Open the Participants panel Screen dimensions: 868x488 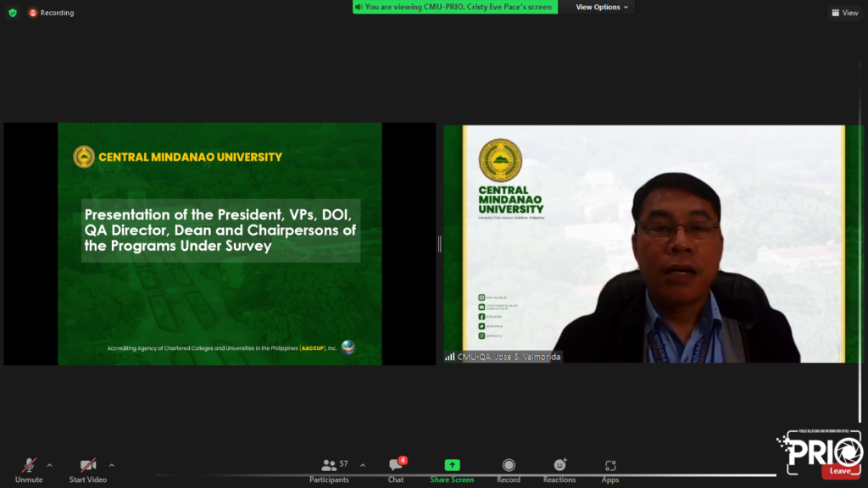(x=329, y=471)
